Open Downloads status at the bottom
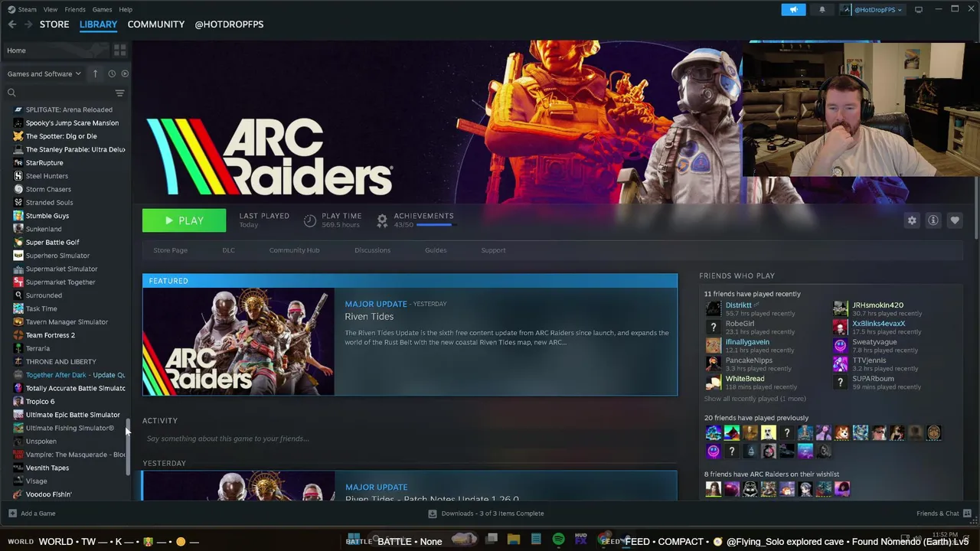Screen dimensions: 980x551 (x=486, y=514)
